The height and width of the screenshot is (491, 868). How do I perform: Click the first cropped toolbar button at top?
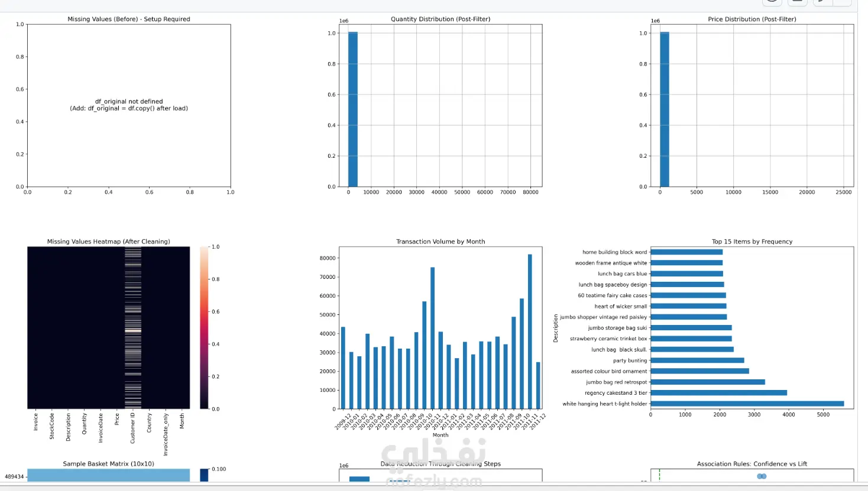772,3
